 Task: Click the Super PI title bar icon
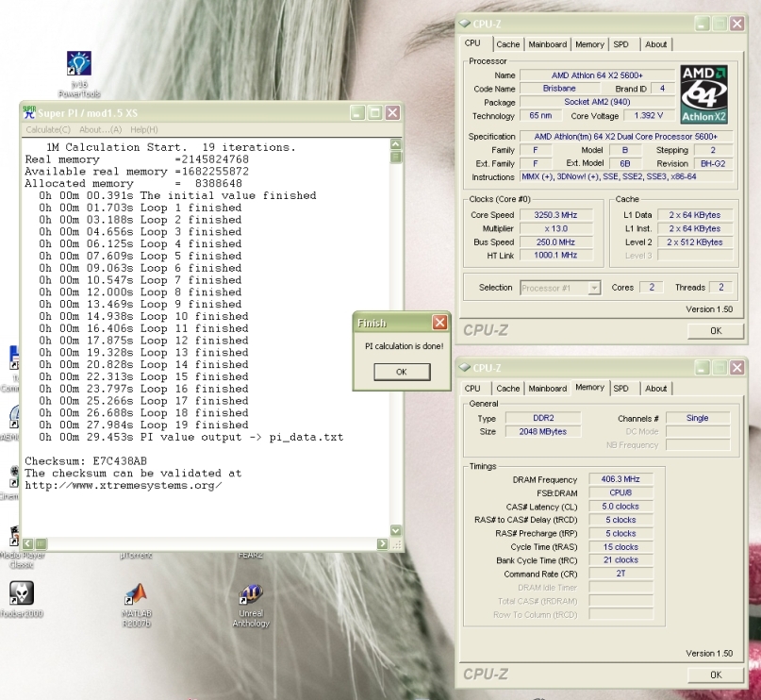point(29,112)
